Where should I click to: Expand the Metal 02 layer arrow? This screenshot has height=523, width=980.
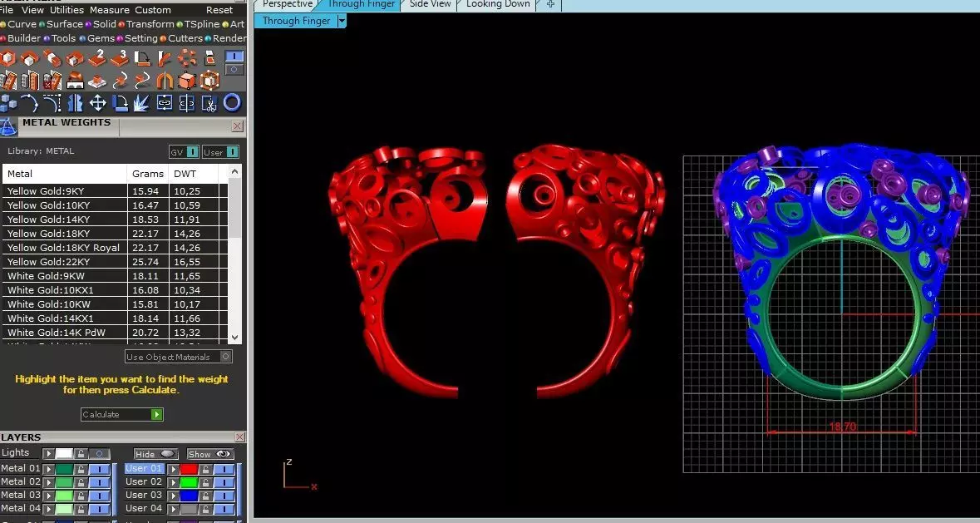(49, 482)
